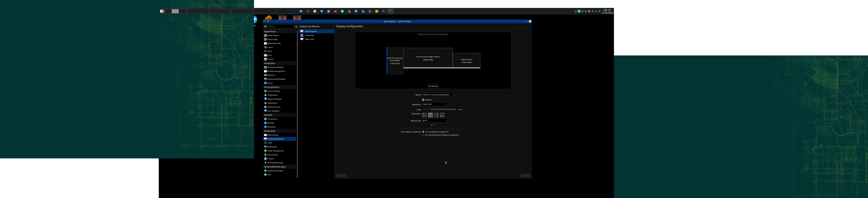Viewport: 868px width, 198px height.
Task: Open the Shortcuts settings
Action: (x=279, y=75)
